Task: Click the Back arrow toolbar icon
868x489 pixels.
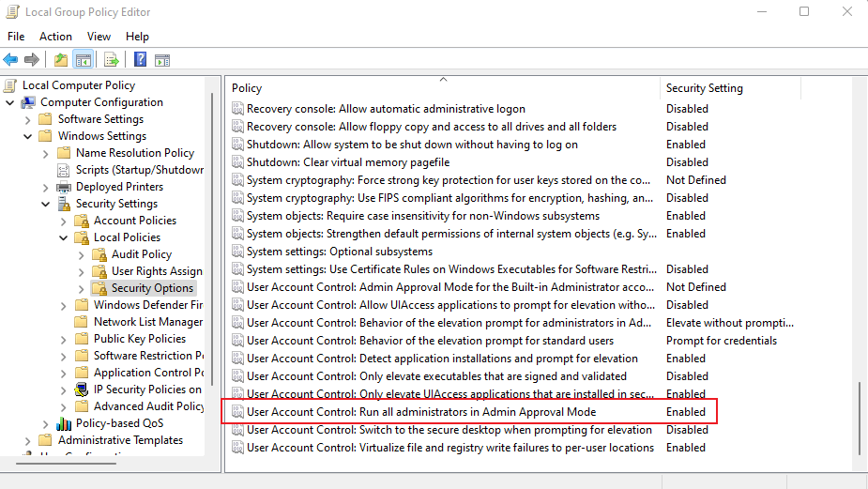Action: (x=10, y=60)
